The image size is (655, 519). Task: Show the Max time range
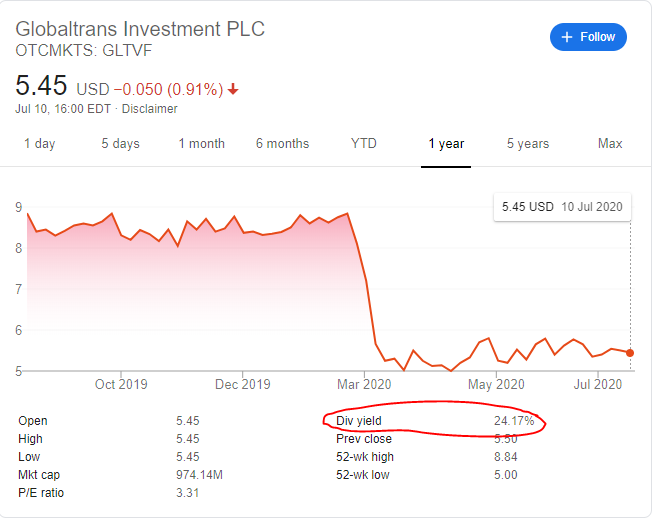pos(610,144)
